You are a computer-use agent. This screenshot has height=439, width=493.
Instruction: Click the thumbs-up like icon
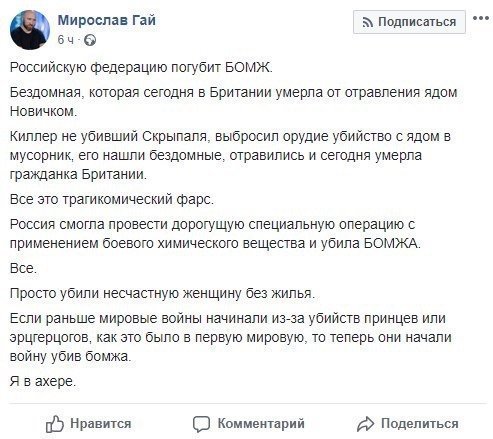click(54, 424)
